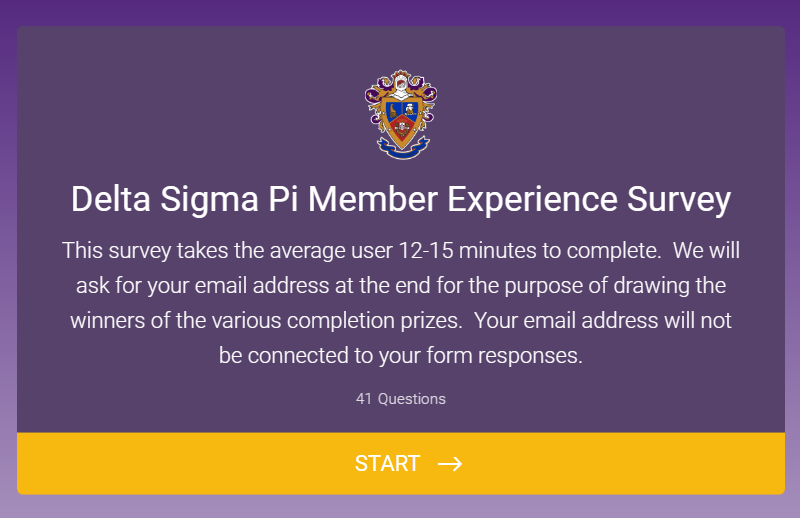Click the '41 Questions' count label
Viewport: 800px width, 518px height.
[x=401, y=399]
